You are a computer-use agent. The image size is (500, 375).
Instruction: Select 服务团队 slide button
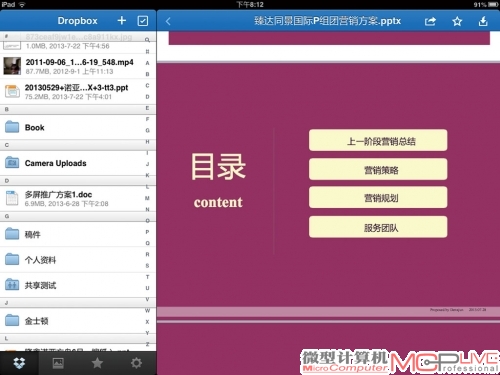378,227
